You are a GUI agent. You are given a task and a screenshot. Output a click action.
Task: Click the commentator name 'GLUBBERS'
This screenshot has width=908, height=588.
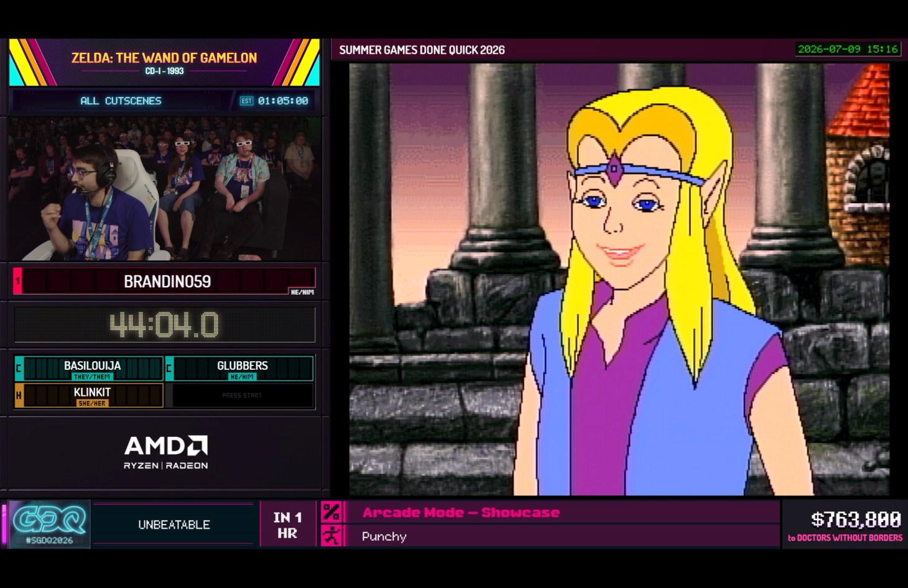243,365
